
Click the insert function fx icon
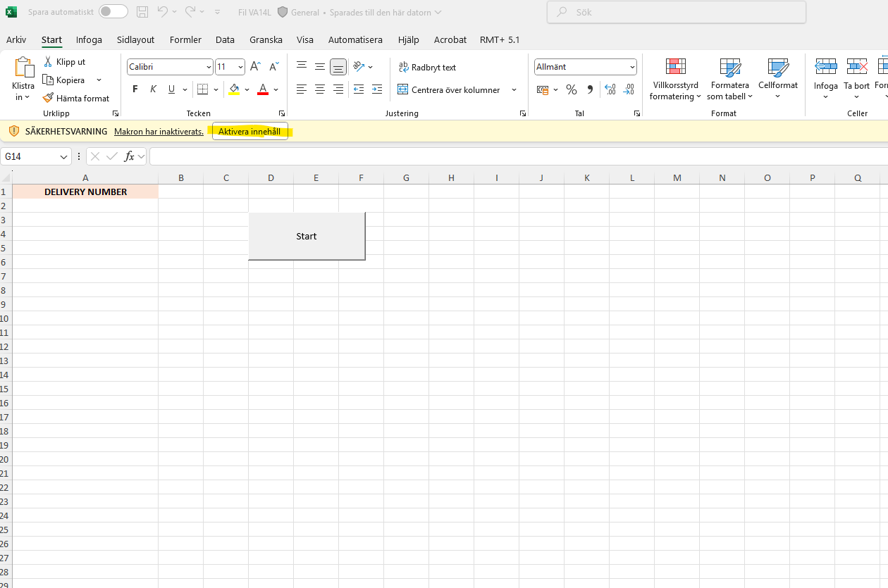[x=130, y=156]
